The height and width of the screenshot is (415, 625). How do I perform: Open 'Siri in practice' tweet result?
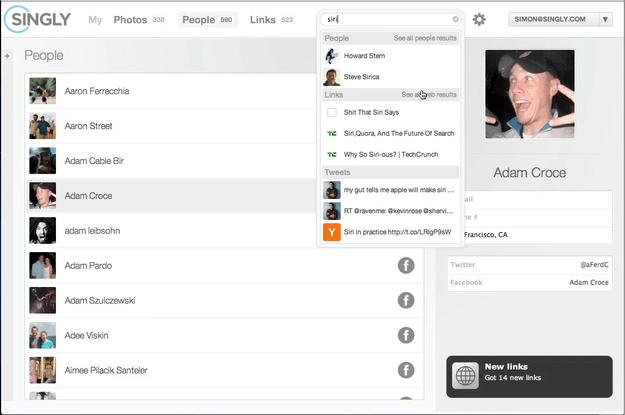[x=390, y=232]
